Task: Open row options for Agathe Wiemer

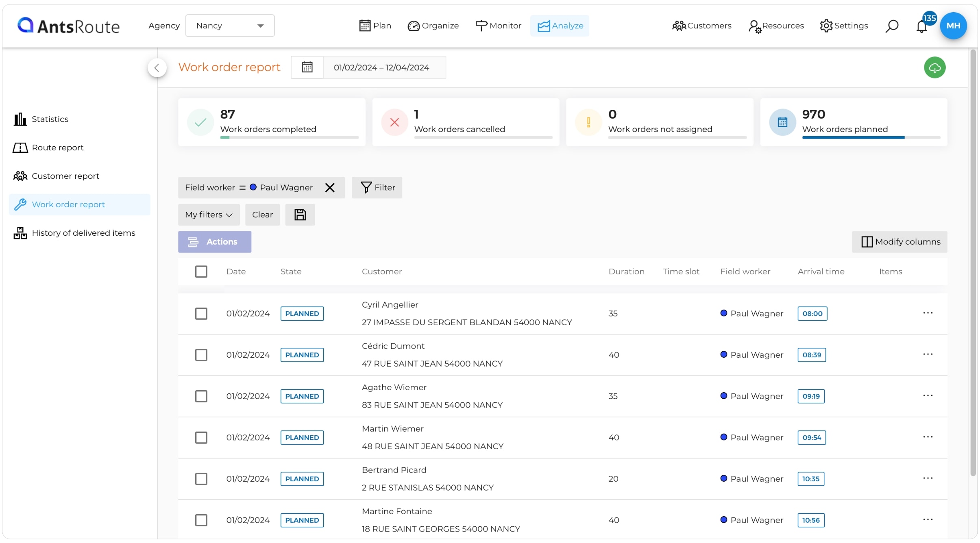Action: (x=928, y=395)
